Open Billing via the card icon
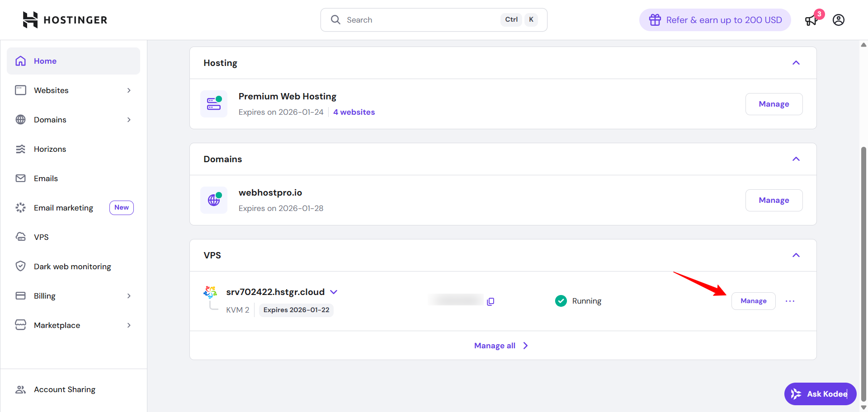The width and height of the screenshot is (868, 412). (x=20, y=295)
